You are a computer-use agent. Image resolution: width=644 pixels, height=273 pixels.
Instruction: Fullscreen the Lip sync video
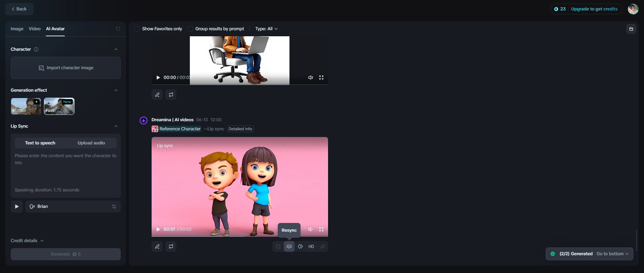pyautogui.click(x=321, y=229)
